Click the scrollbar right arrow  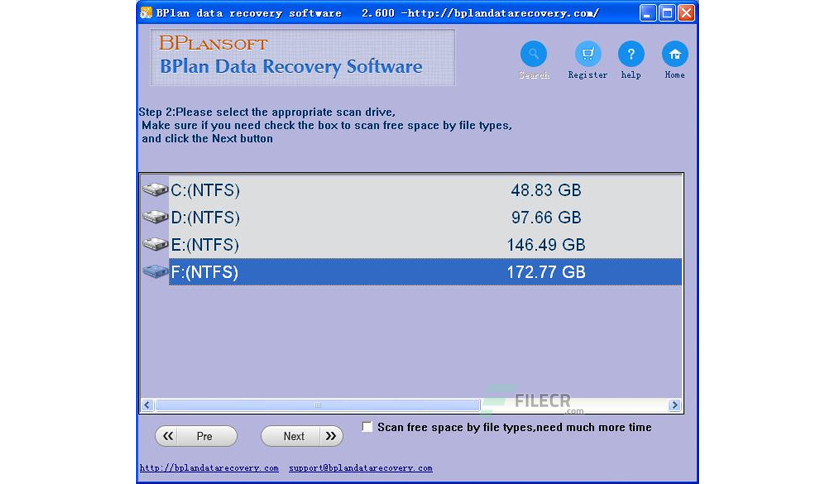pos(674,405)
